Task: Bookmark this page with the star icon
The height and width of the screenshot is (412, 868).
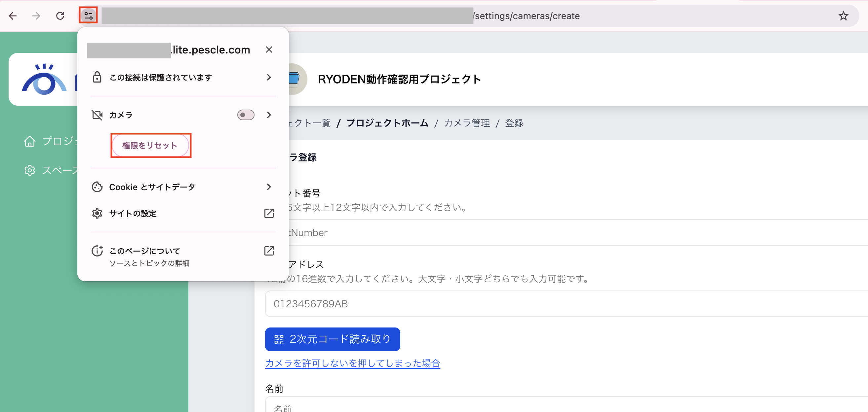Action: [844, 16]
